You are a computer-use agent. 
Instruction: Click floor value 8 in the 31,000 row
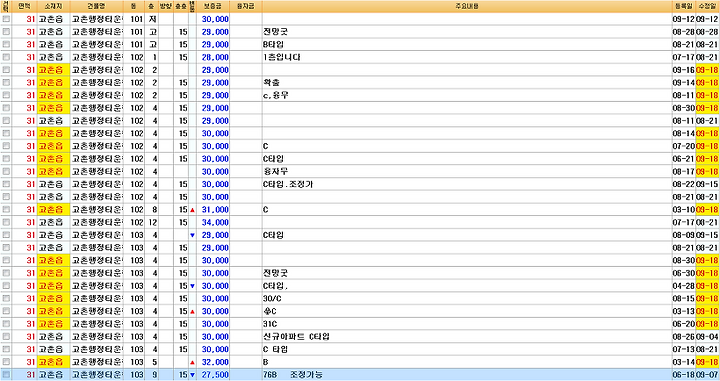(x=154, y=210)
